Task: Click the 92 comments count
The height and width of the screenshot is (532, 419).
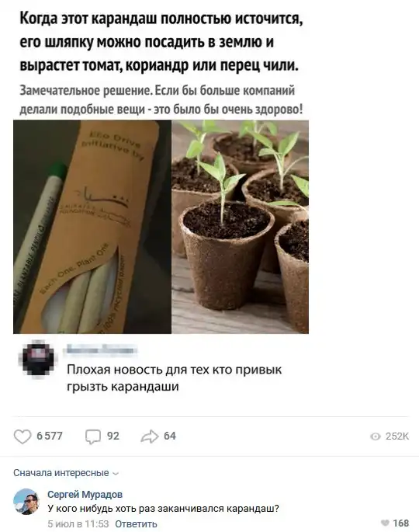Action: coord(113,436)
